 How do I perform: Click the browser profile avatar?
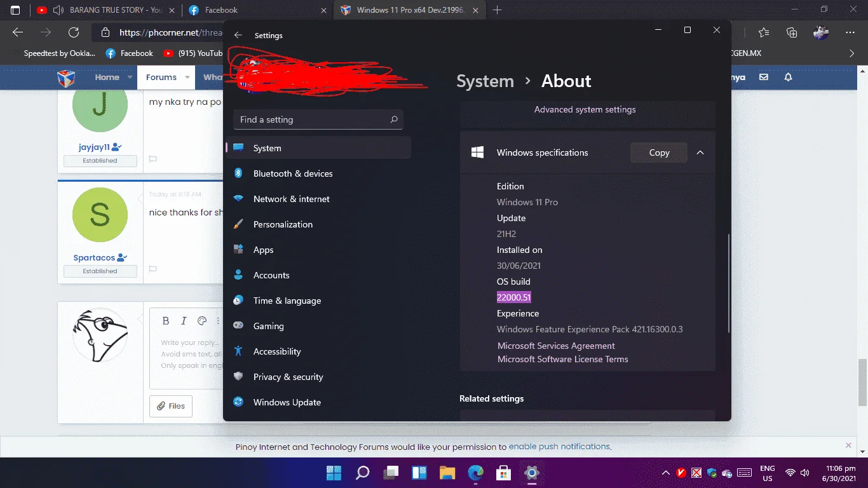tap(821, 33)
